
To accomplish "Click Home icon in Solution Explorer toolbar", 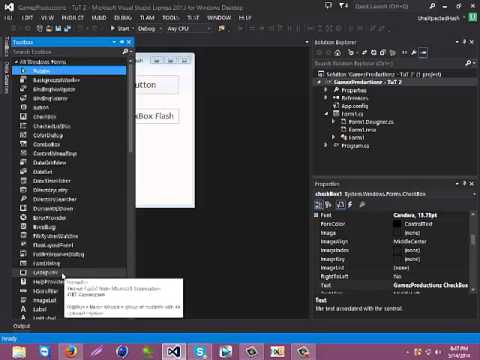I will pos(338,53).
